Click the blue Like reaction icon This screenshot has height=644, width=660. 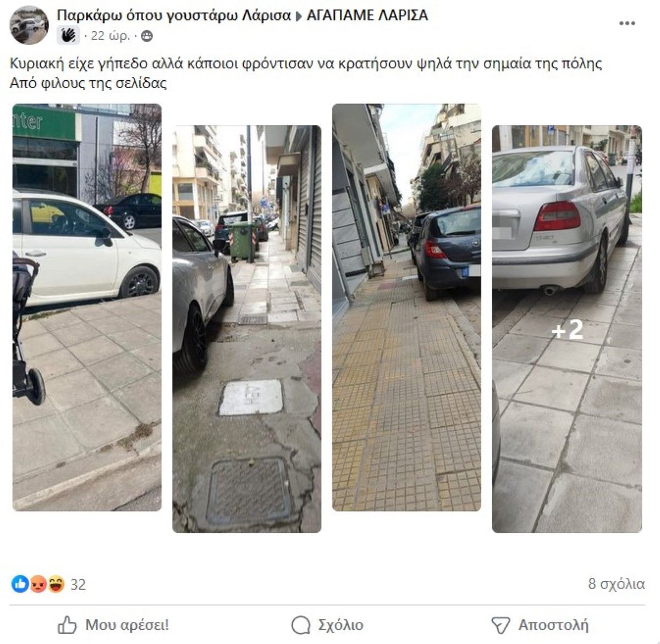point(19,584)
